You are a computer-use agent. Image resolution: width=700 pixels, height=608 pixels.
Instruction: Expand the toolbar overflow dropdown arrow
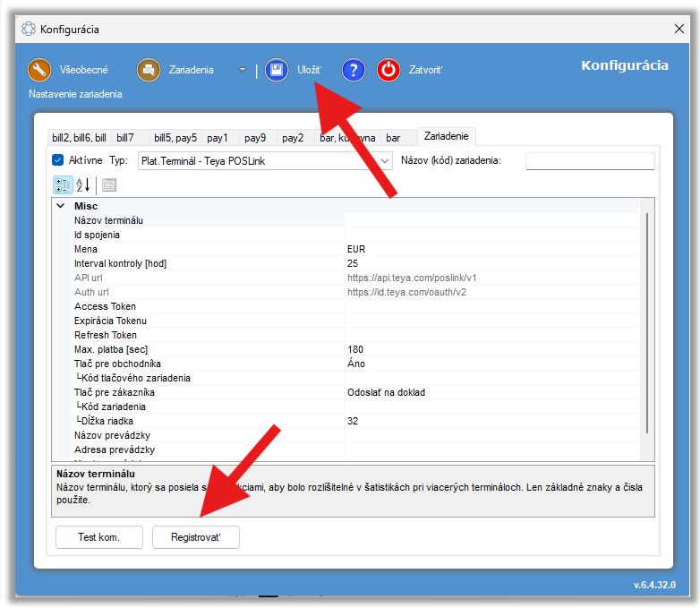pos(242,70)
